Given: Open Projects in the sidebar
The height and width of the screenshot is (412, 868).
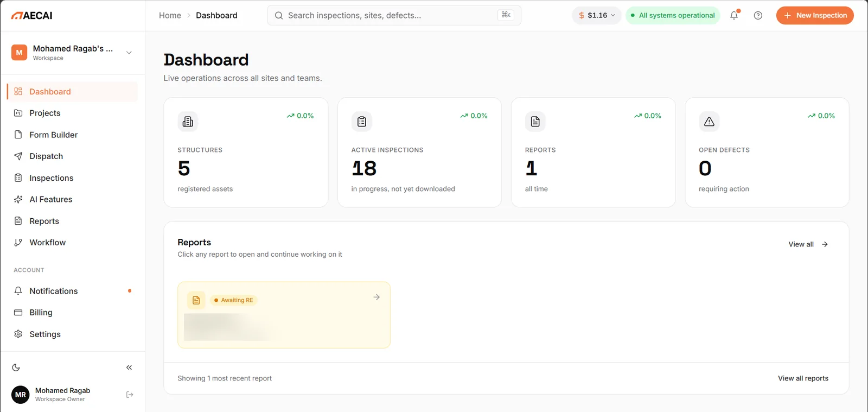Looking at the screenshot, I should 72,113.
